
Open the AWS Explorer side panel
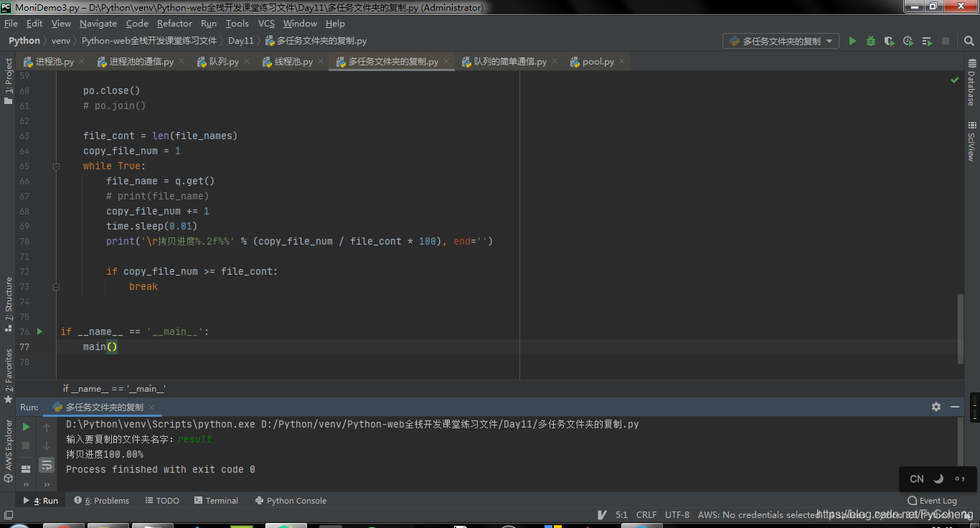point(9,451)
